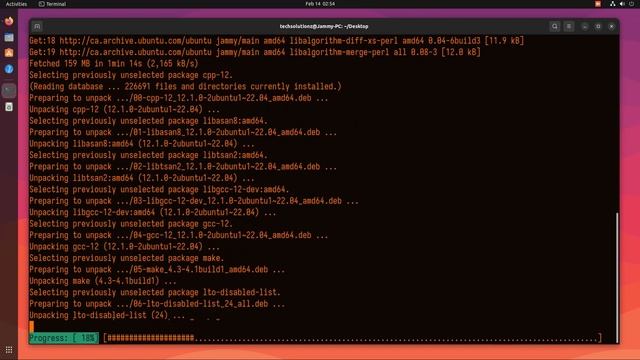Click 'Selecting previously unselected package libasan8:amd64.'
This screenshot has height=360, width=640.
[x=148, y=121]
